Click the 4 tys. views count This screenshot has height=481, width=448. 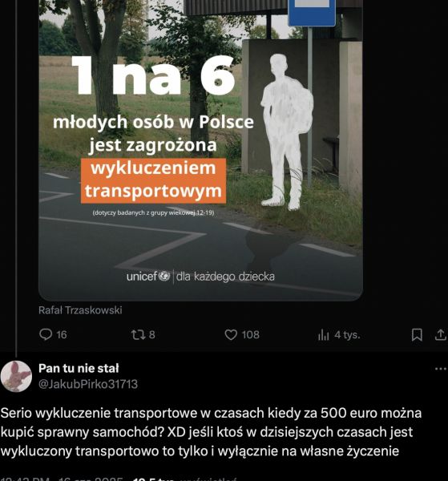pyautogui.click(x=347, y=334)
